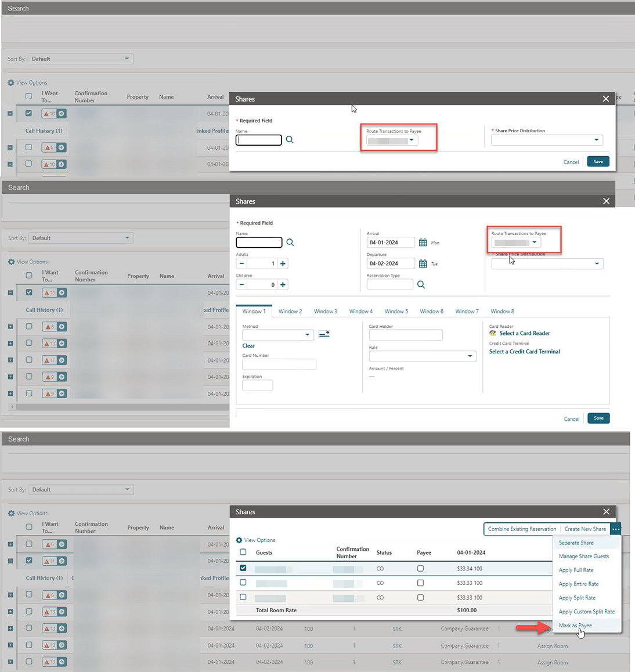Switch to the Window 3 tab
Viewport: 635px width, 672px height.
pyautogui.click(x=326, y=311)
